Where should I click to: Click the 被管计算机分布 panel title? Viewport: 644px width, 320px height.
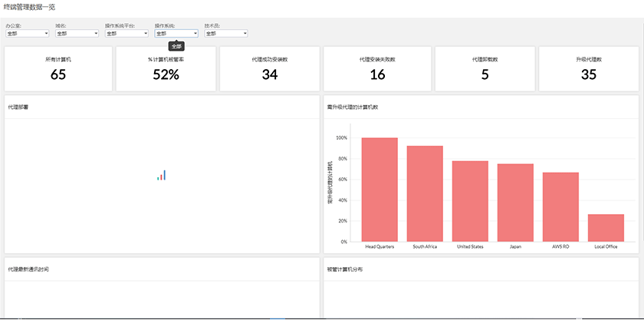click(345, 269)
